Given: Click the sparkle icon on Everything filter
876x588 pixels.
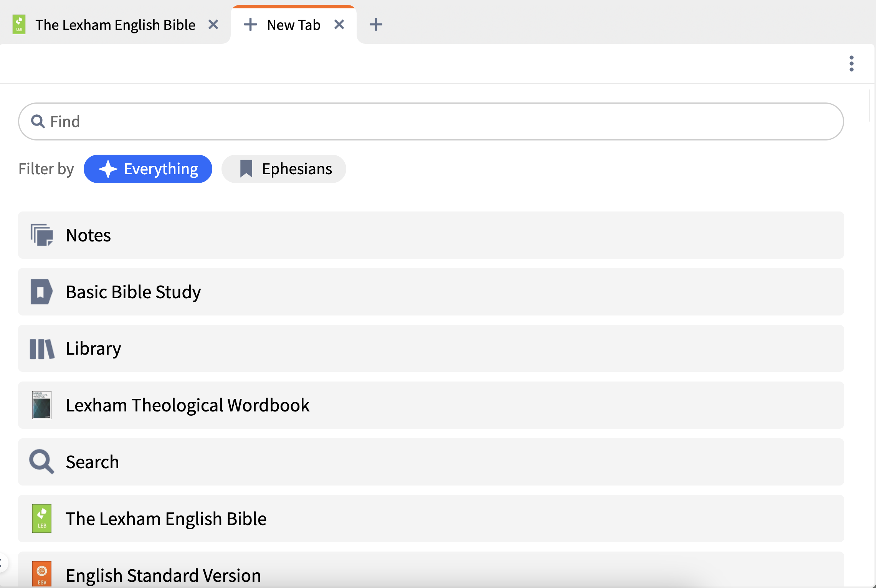Looking at the screenshot, I should coord(108,169).
